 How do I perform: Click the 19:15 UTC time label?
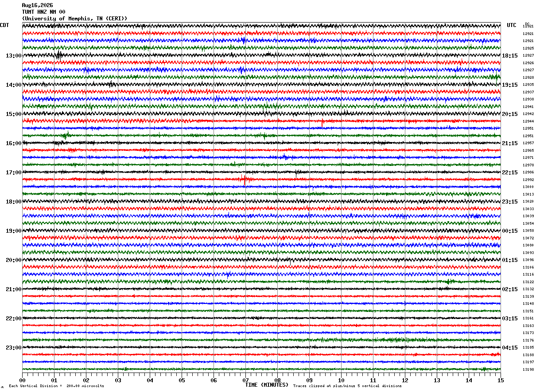coord(510,85)
